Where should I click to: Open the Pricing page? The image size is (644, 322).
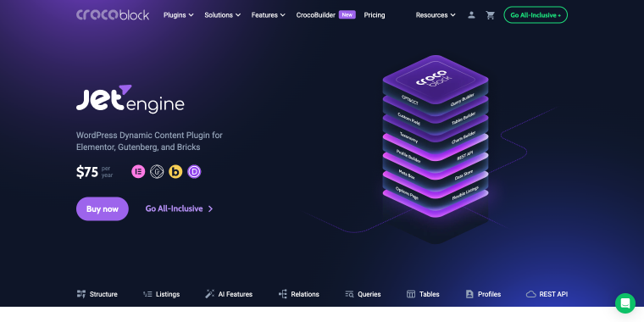(375, 15)
